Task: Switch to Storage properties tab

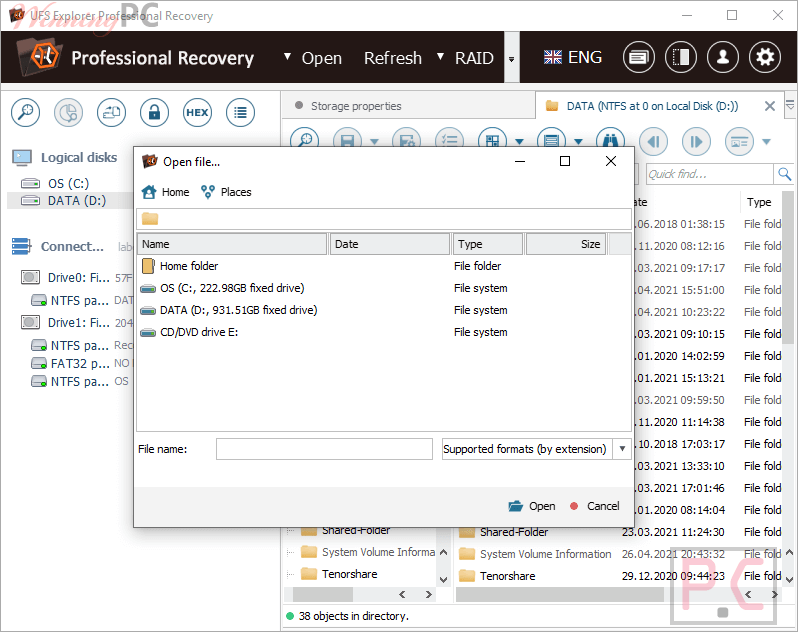Action: tap(407, 106)
